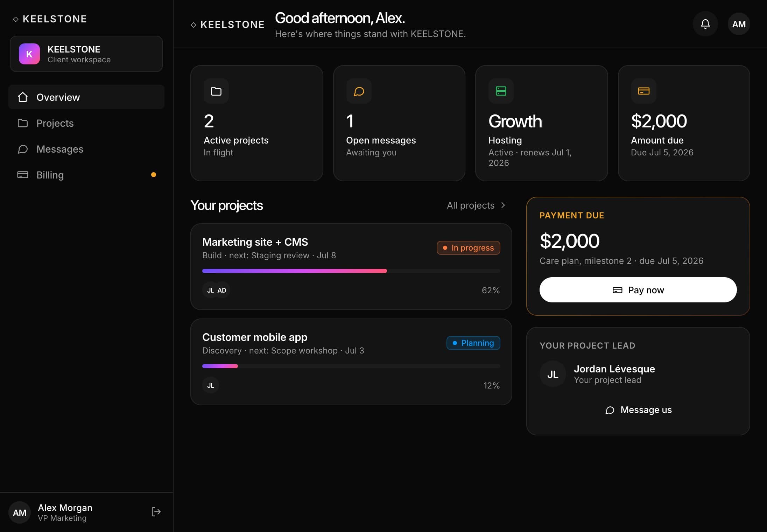Open the KEELSTONE client workspace switcher
This screenshot has height=532, width=767.
pyautogui.click(x=86, y=54)
